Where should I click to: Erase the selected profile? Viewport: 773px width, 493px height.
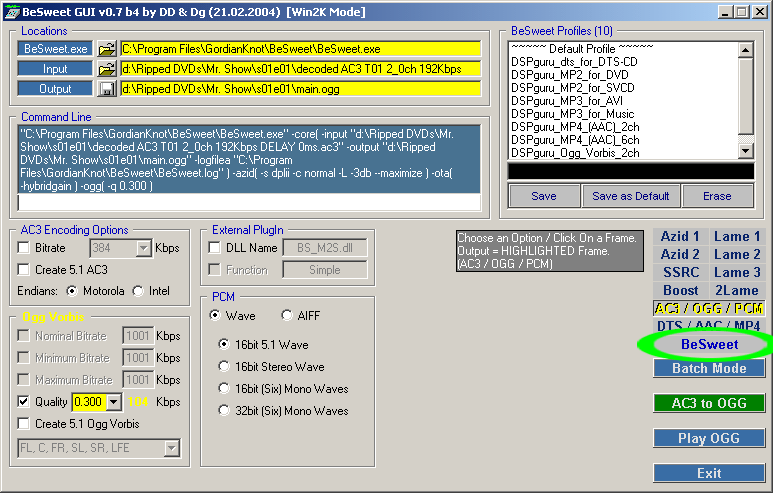717,196
